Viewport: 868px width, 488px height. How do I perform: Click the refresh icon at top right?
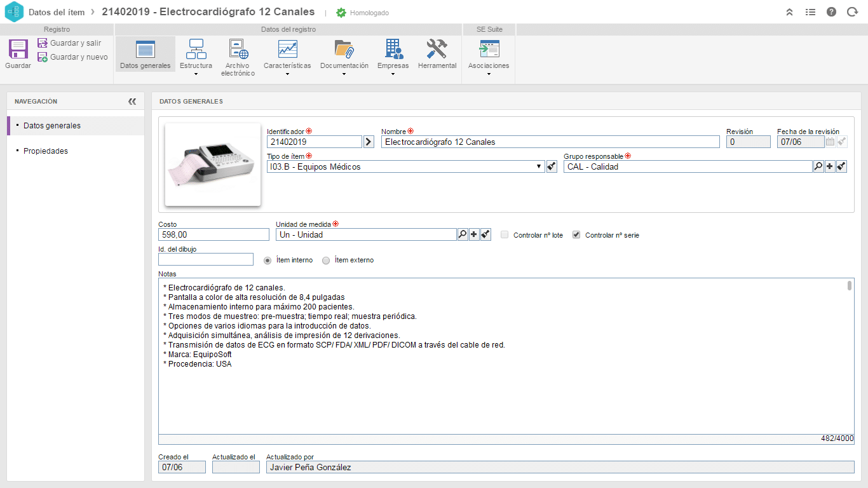[x=852, y=12]
